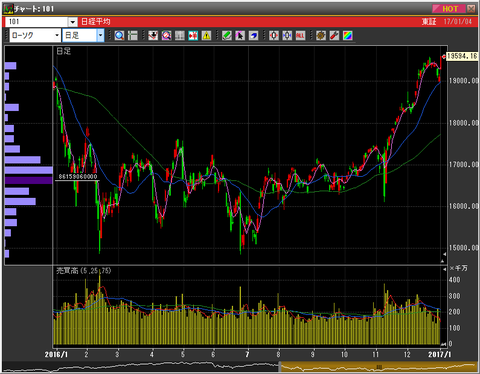480x374 pixels.
Task: Click the ×千万 volume unit label
Action: pos(458,269)
